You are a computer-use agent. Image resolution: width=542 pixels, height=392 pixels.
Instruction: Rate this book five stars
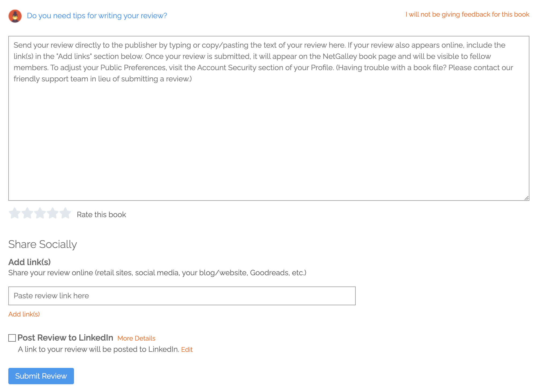pyautogui.click(x=65, y=213)
